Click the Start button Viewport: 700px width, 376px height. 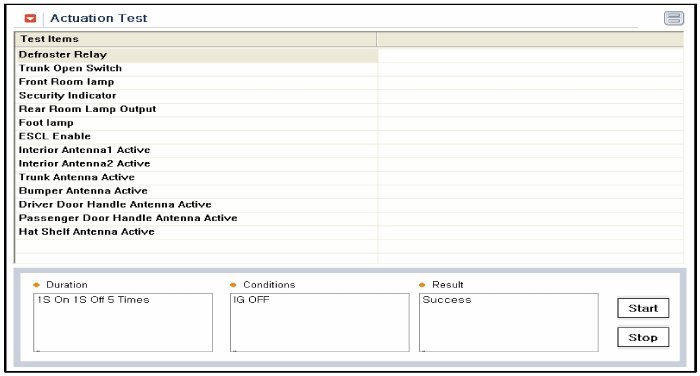point(643,308)
